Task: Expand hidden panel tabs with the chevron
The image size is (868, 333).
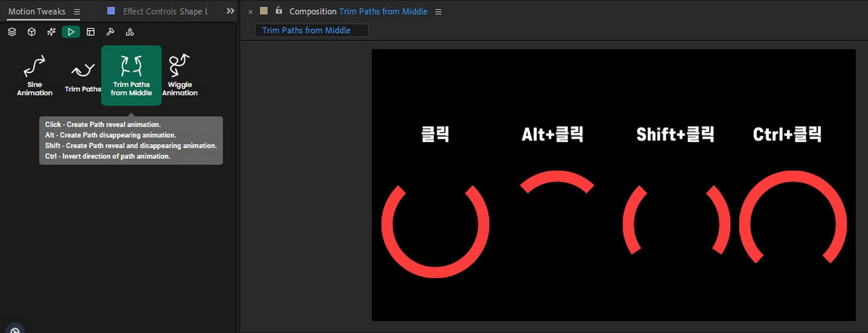Action: click(230, 10)
